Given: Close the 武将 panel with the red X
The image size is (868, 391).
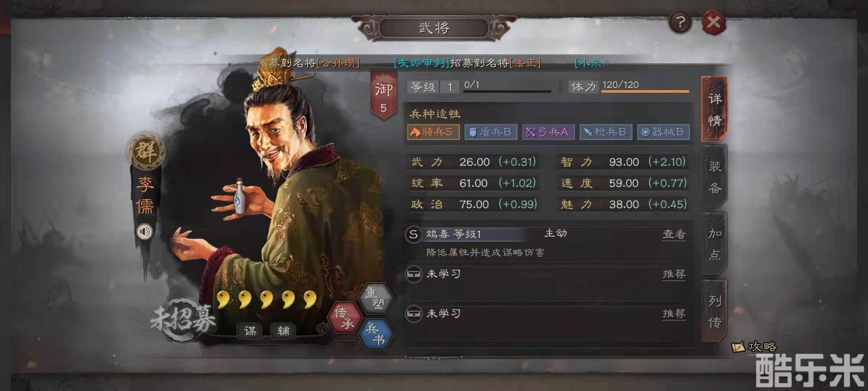Looking at the screenshot, I should click(x=714, y=22).
